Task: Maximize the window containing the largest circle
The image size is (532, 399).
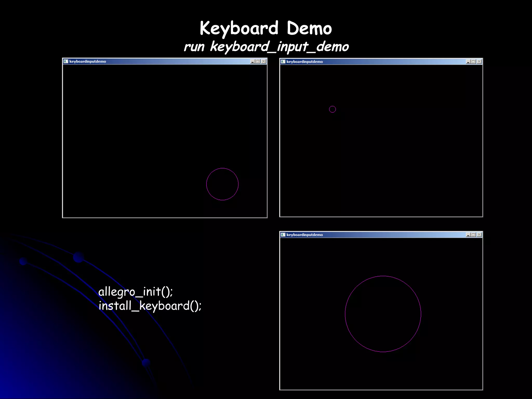Action: pos(474,235)
